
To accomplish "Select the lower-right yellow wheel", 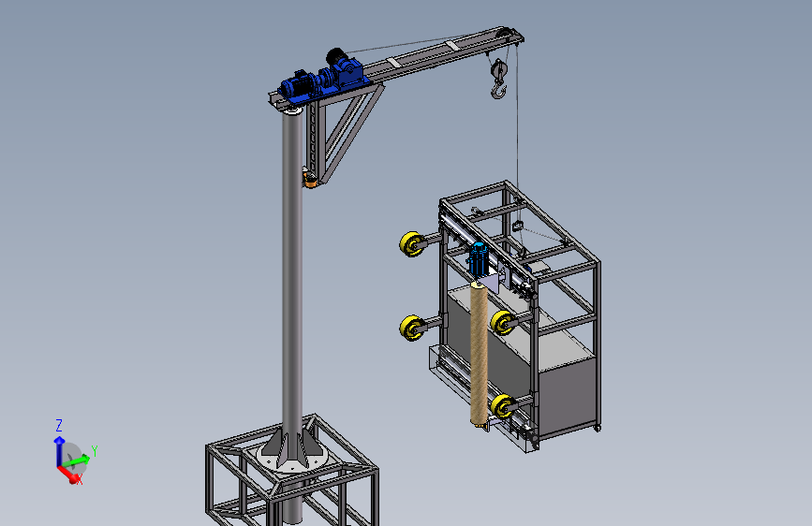I will tap(503, 406).
